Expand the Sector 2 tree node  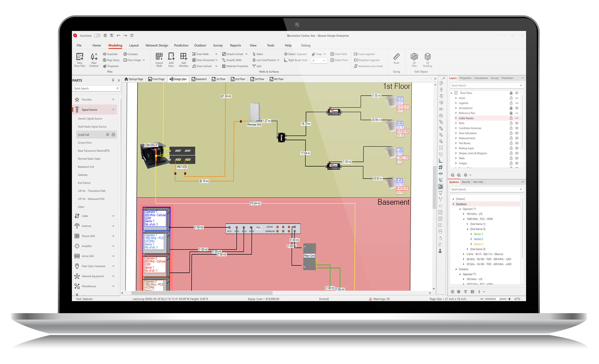click(x=471, y=239)
